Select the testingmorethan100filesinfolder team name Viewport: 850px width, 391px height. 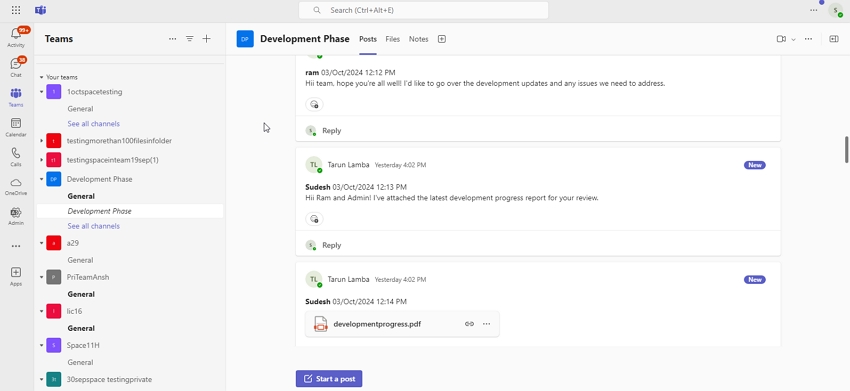[119, 141]
